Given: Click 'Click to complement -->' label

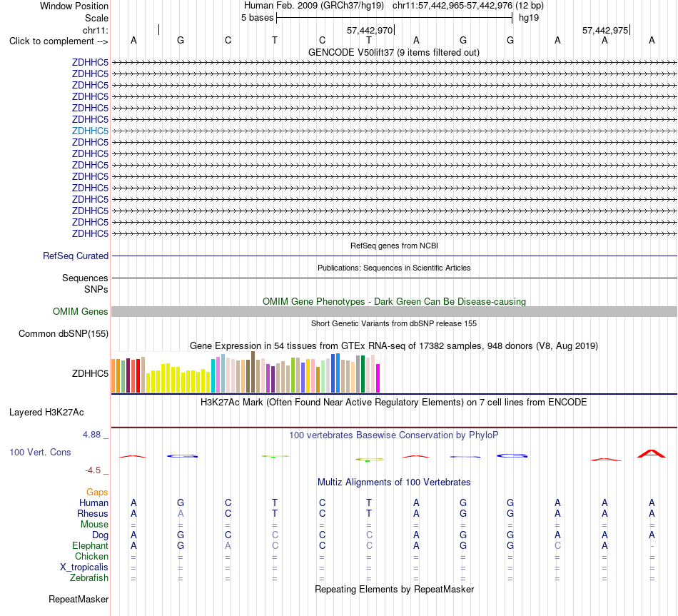Looking at the screenshot, I should coord(59,41).
